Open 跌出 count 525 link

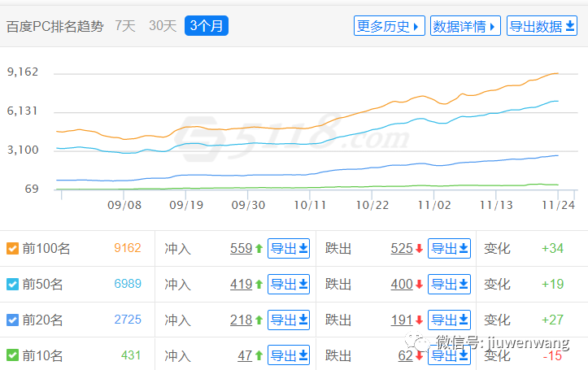(x=402, y=248)
